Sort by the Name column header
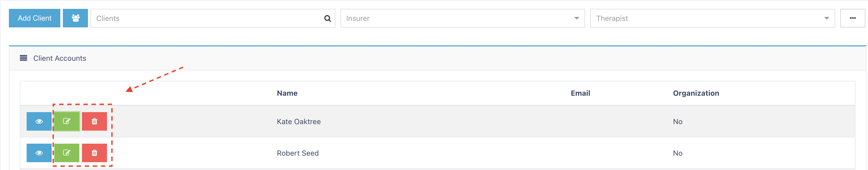868x170 pixels. [287, 93]
